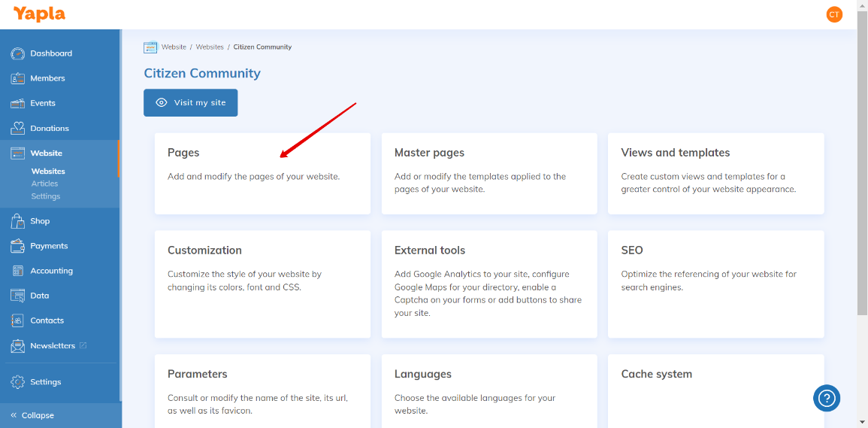Click the Events ticket icon
The image size is (868, 428).
pyautogui.click(x=17, y=103)
